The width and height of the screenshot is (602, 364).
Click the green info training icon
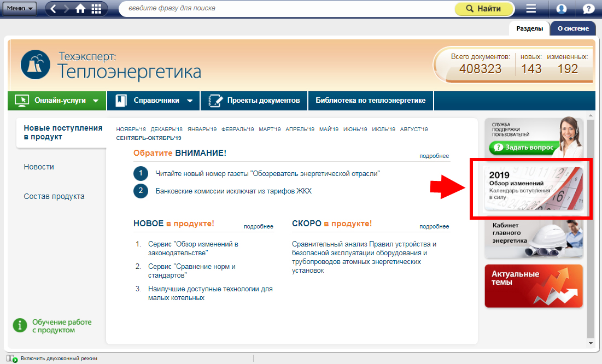coord(20,326)
